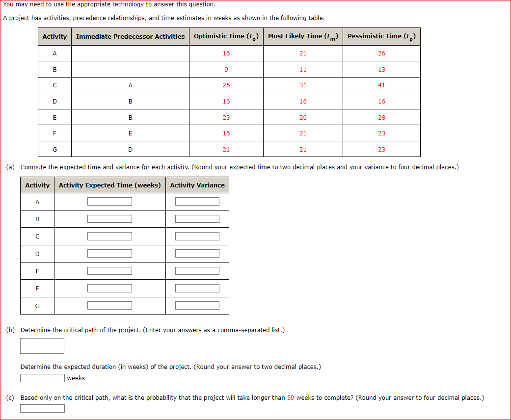Click the expected duration weeks answer box
This screenshot has width=511, height=420.
pos(42,378)
